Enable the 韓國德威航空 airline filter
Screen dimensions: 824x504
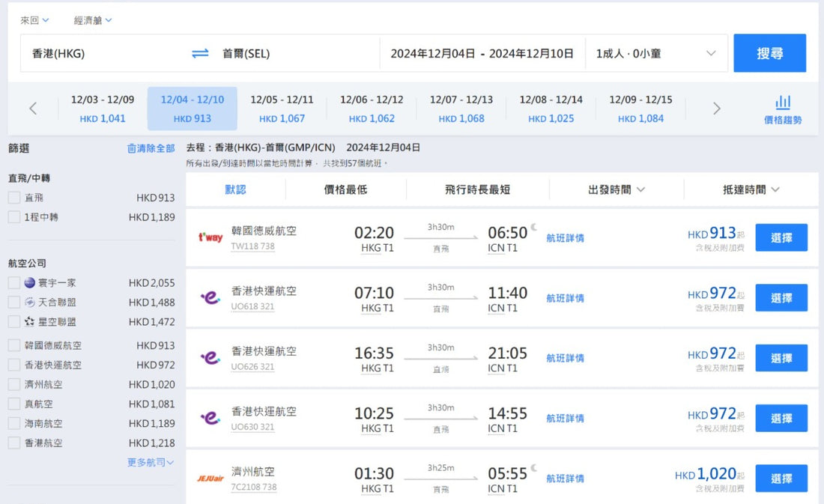(x=14, y=345)
